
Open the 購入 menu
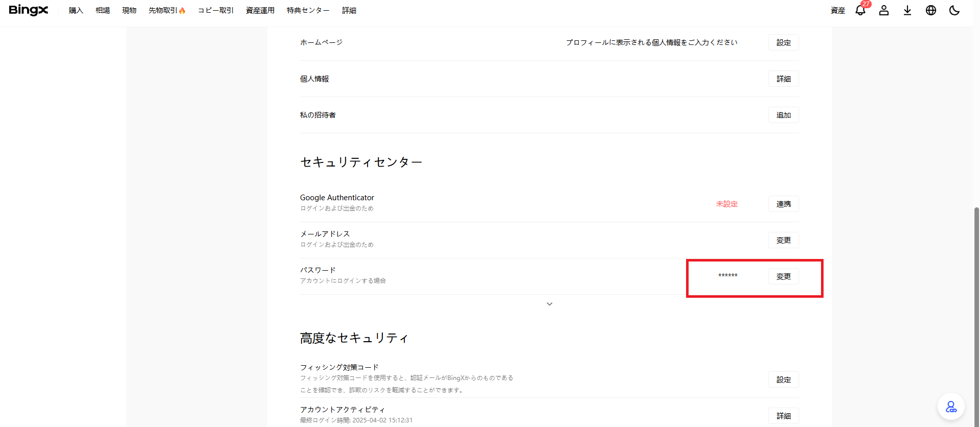point(76,11)
